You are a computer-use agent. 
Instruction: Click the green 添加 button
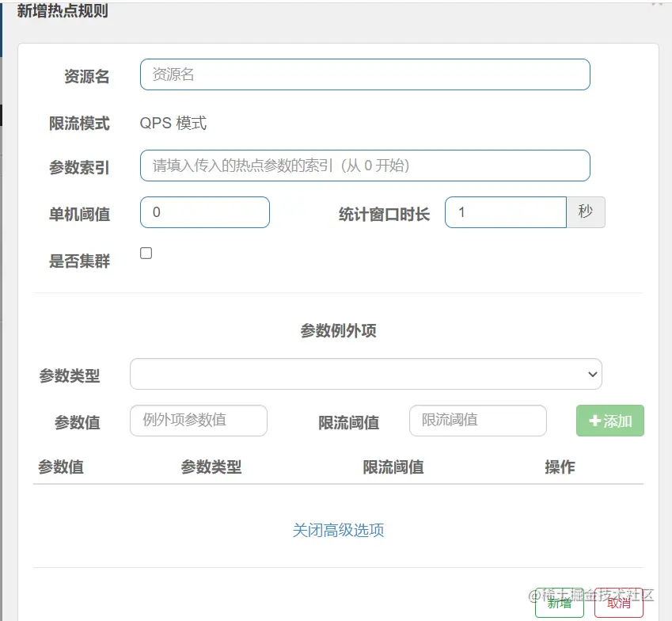[609, 421]
